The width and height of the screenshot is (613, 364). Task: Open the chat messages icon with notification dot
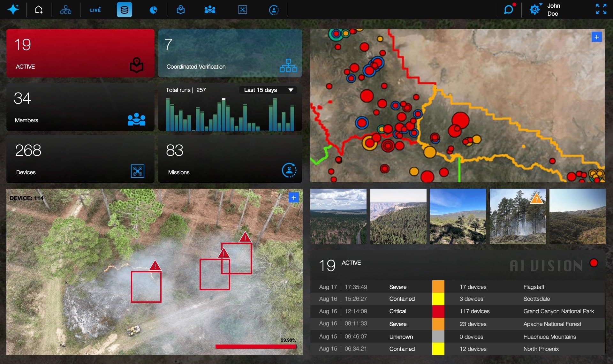[x=509, y=10]
